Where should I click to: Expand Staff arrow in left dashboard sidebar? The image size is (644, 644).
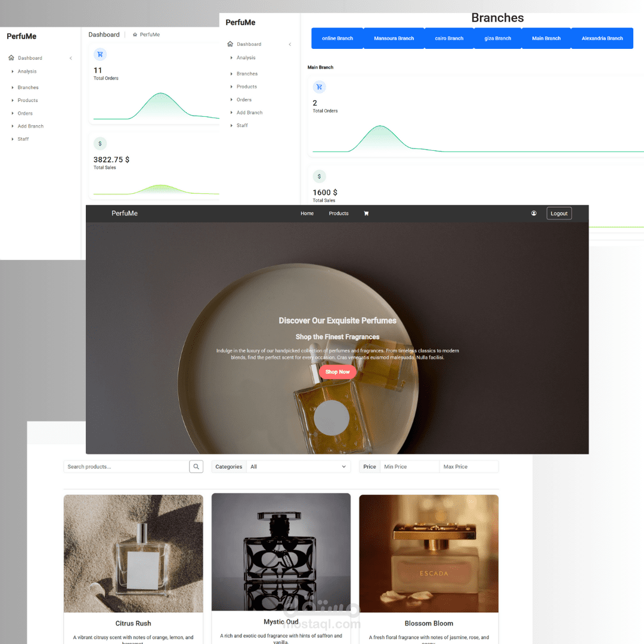[x=13, y=139]
